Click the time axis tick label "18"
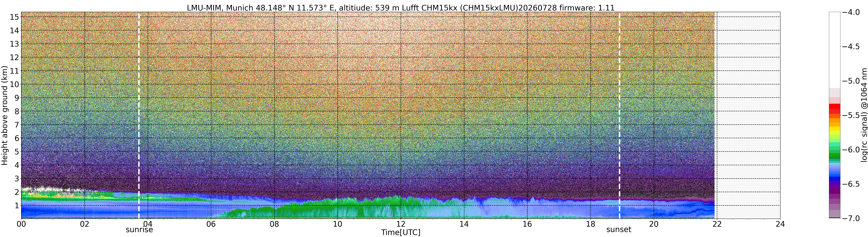Image resolution: width=868 pixels, height=237 pixels. tap(590, 224)
